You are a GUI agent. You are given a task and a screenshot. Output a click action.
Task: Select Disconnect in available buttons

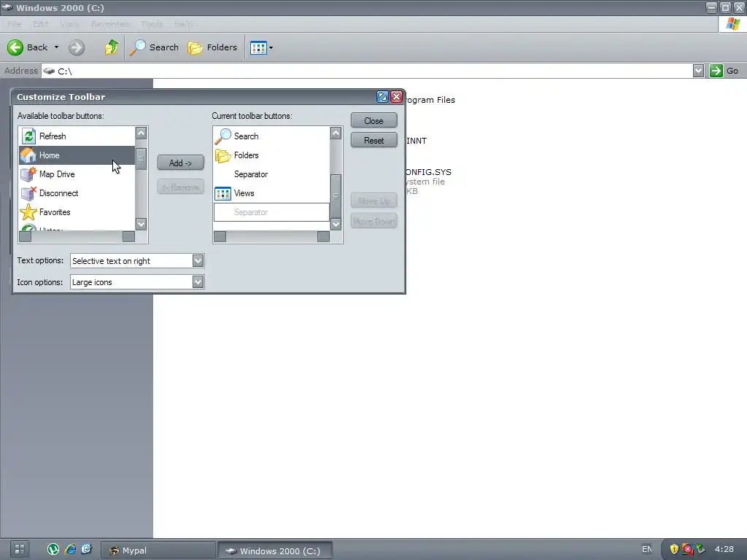pyautogui.click(x=77, y=193)
